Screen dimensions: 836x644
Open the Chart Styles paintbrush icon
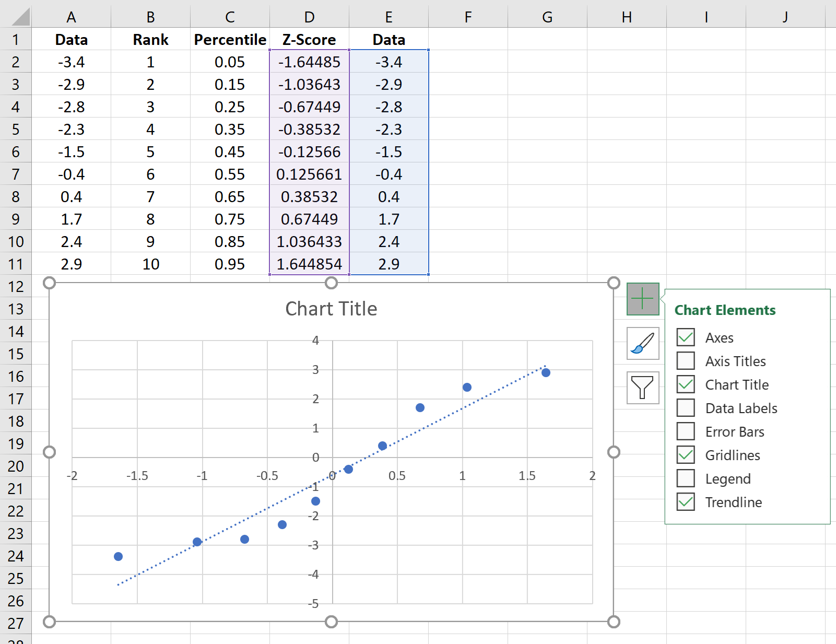click(x=642, y=344)
